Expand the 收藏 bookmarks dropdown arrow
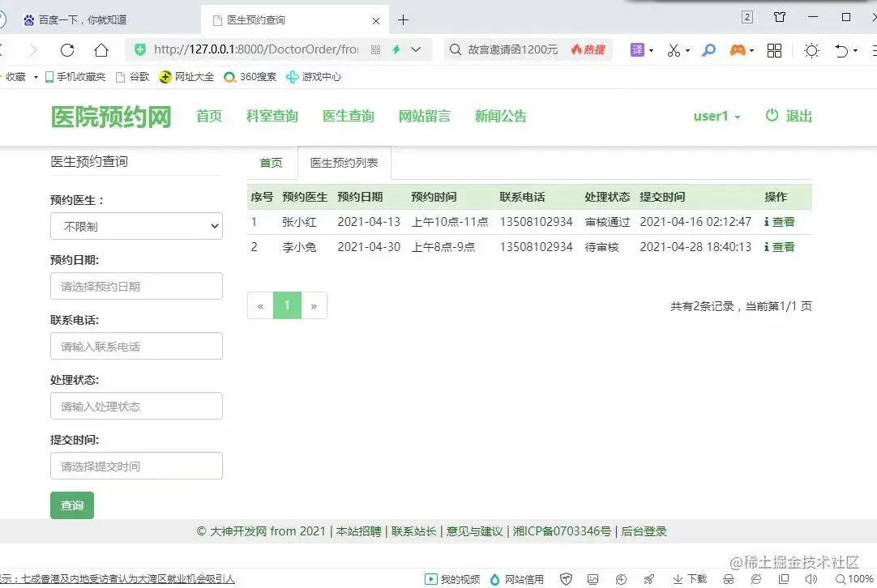This screenshot has height=588, width=877. (36, 77)
